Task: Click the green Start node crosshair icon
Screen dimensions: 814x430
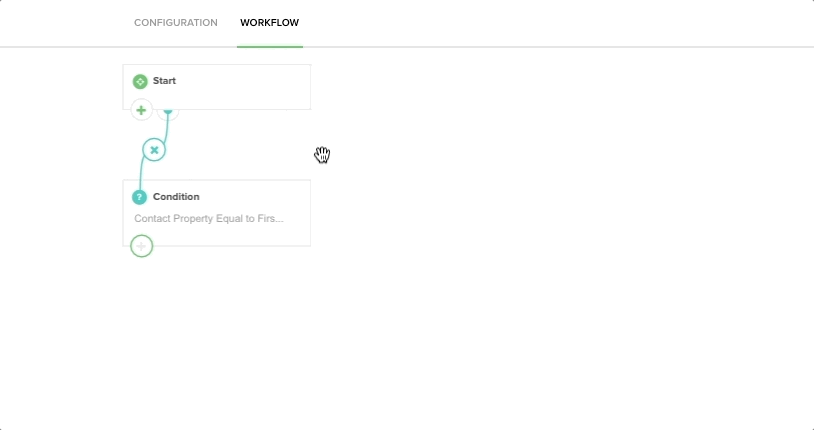Action: (x=140, y=82)
